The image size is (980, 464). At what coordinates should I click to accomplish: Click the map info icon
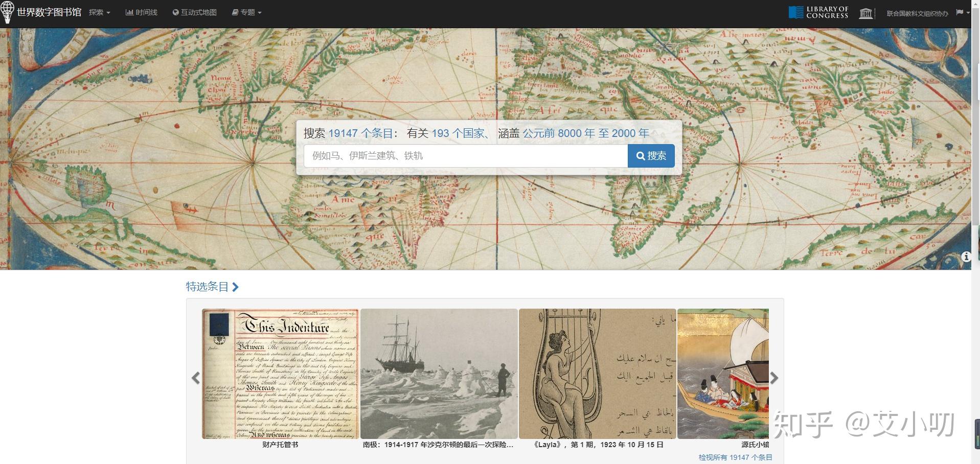[x=966, y=257]
